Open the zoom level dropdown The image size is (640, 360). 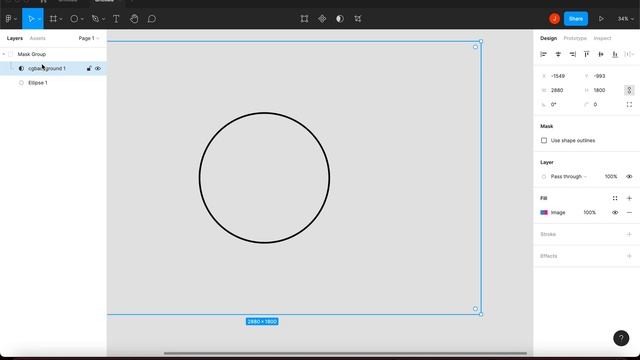click(625, 19)
